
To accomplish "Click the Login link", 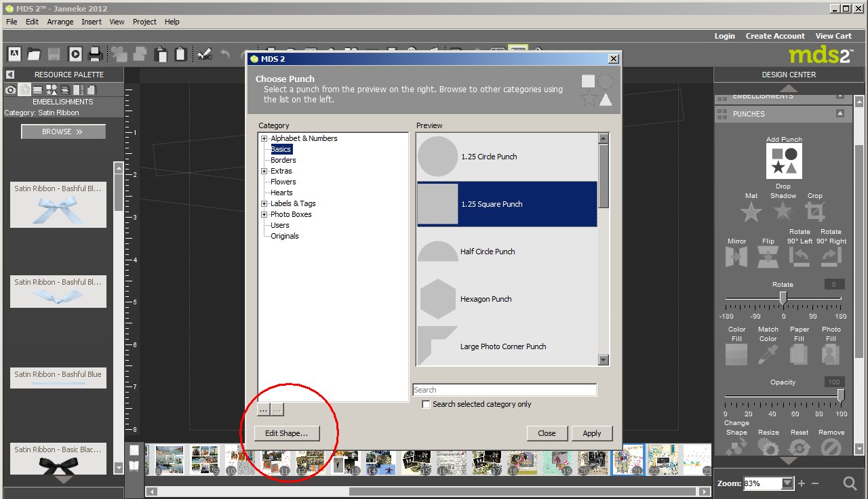I will pos(725,36).
